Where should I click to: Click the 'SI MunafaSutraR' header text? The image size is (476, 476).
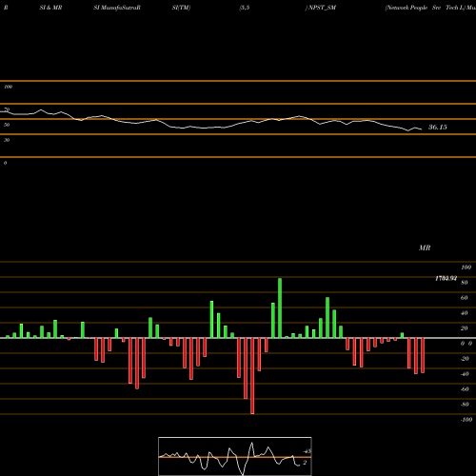[117, 8]
